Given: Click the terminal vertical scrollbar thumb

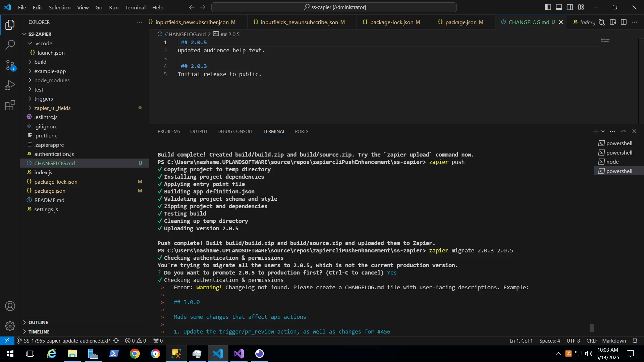Looking at the screenshot, I should 592,328.
